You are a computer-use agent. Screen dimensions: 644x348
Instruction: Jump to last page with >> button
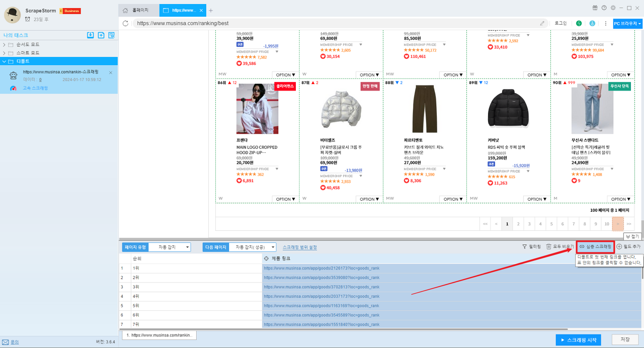(629, 224)
